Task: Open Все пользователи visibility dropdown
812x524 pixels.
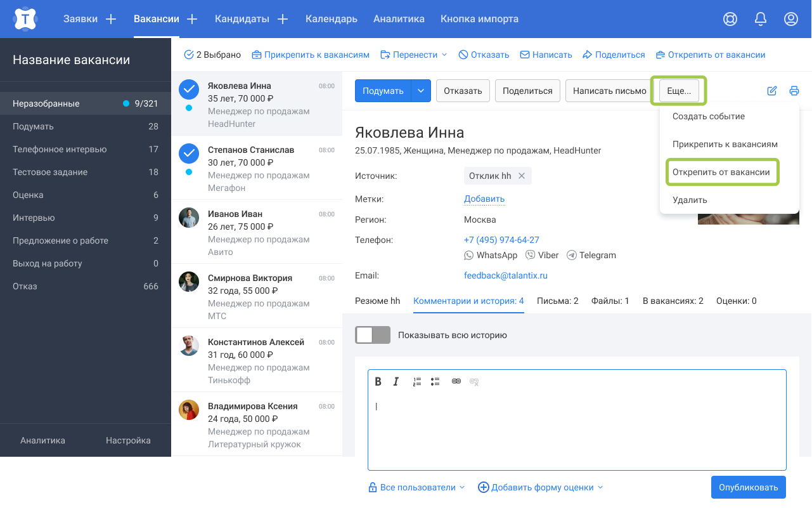Action: (x=416, y=487)
